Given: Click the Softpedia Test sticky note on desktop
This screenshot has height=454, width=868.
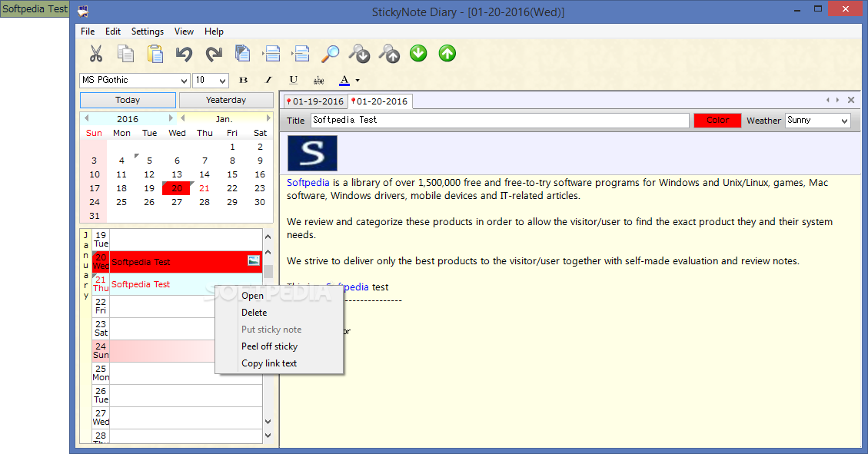Looking at the screenshot, I should (35, 9).
